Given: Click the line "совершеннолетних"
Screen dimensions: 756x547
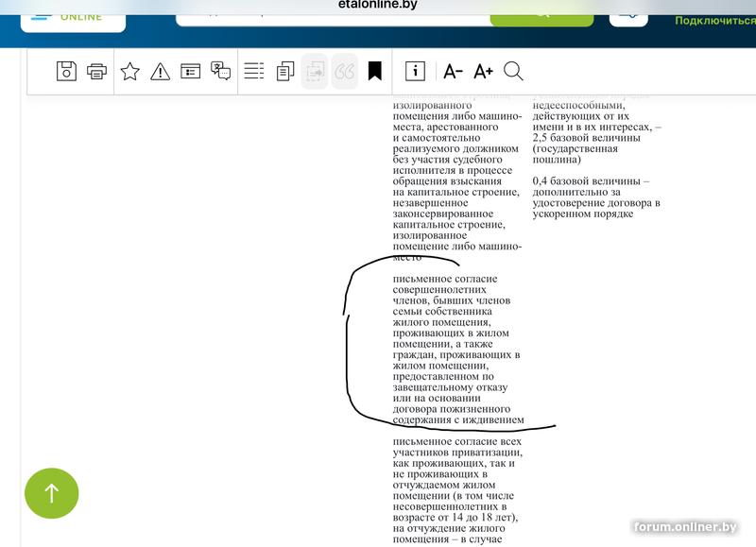Looking at the screenshot, I should pyautogui.click(x=439, y=290).
